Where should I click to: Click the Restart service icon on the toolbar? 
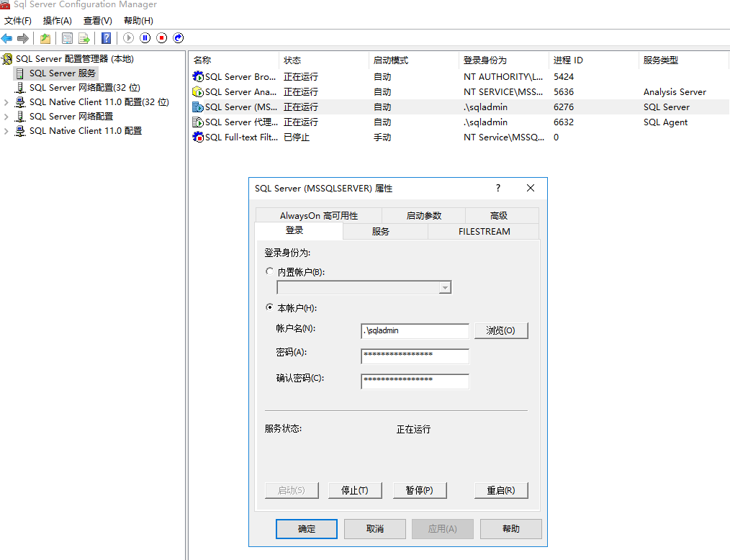[x=178, y=37]
